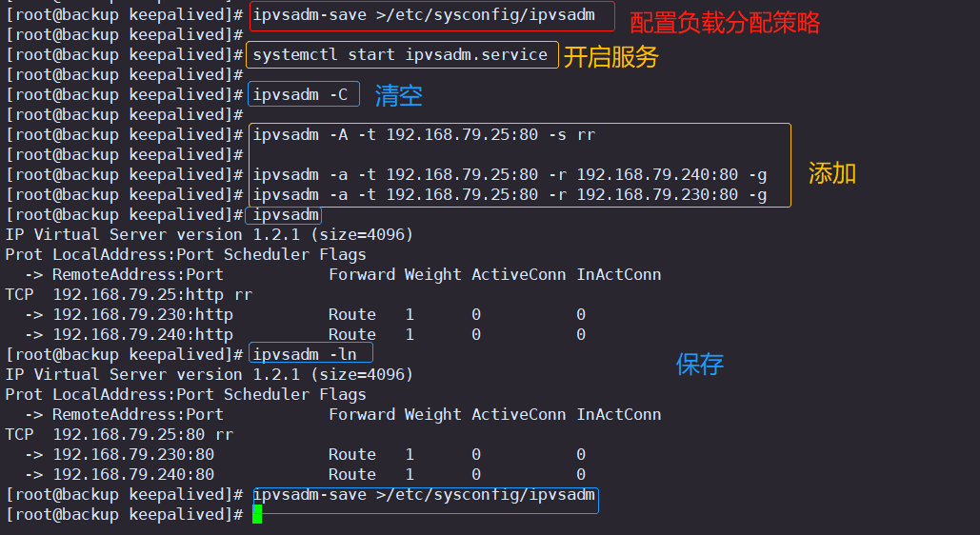This screenshot has width=980, height=535.
Task: Click the red annotation 配置负载分配策略
Action: tap(725, 23)
